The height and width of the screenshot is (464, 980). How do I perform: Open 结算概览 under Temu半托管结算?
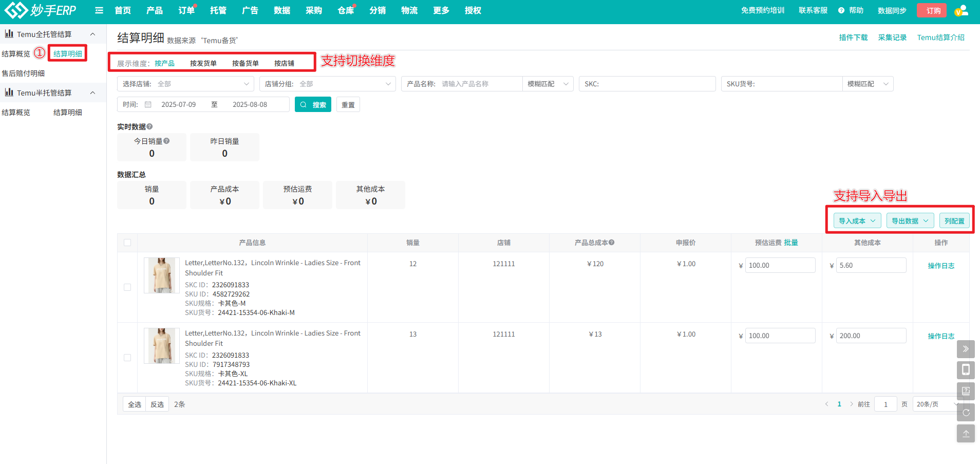16,112
